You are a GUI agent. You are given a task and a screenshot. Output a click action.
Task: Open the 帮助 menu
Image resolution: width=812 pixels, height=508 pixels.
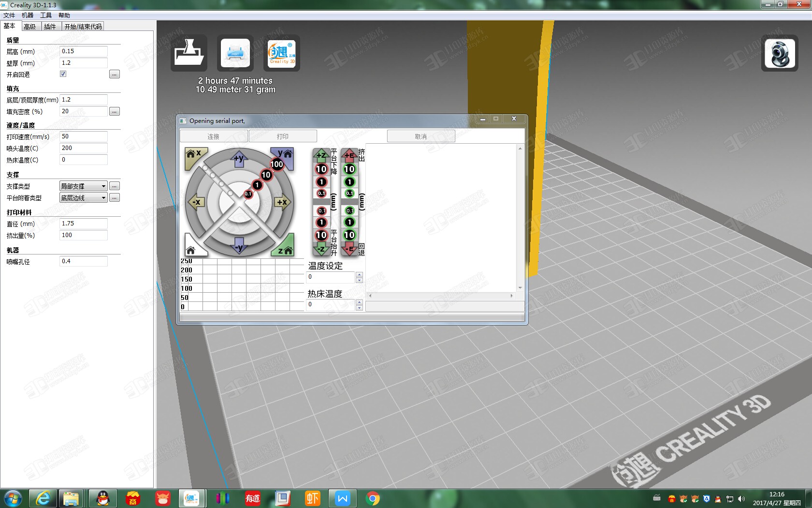[x=64, y=15]
